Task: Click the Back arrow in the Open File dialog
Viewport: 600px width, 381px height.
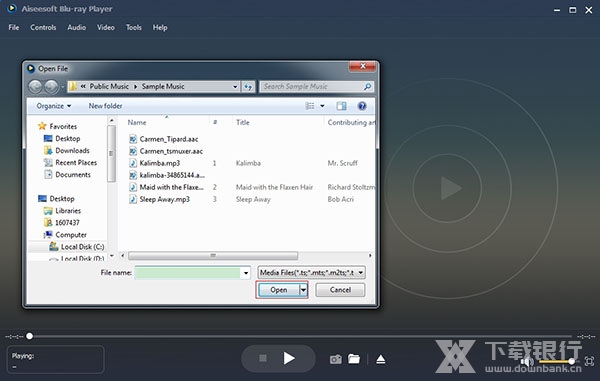Action: click(36, 87)
